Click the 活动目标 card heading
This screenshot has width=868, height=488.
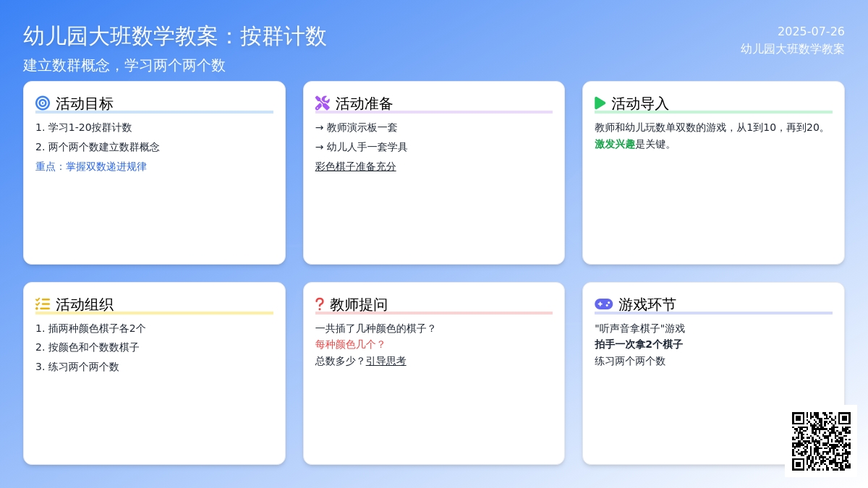(x=85, y=103)
